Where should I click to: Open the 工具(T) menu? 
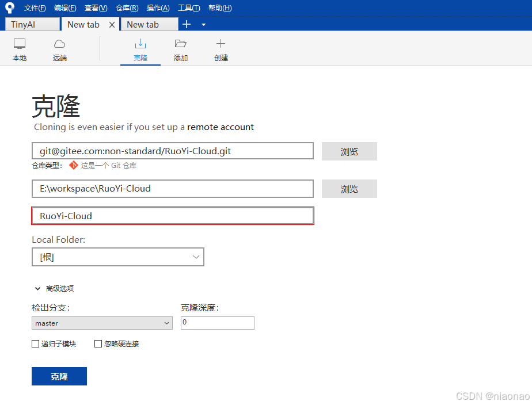coord(189,8)
